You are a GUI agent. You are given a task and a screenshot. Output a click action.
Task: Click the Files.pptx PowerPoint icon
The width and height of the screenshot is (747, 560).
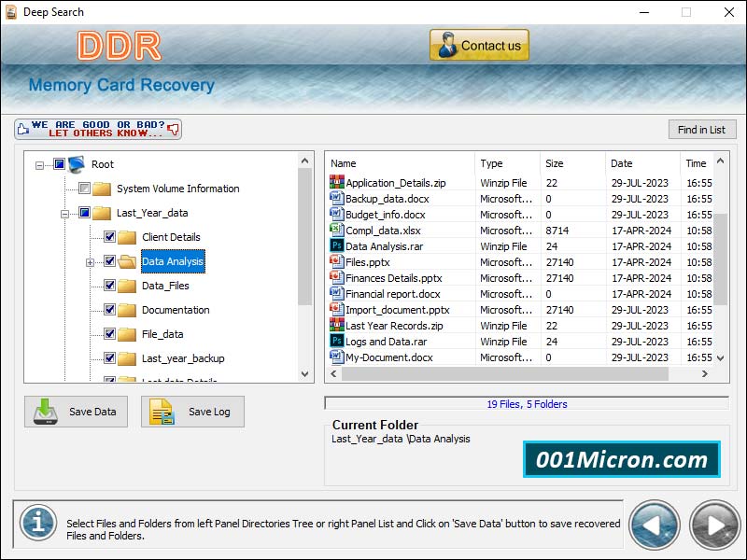pyautogui.click(x=337, y=261)
